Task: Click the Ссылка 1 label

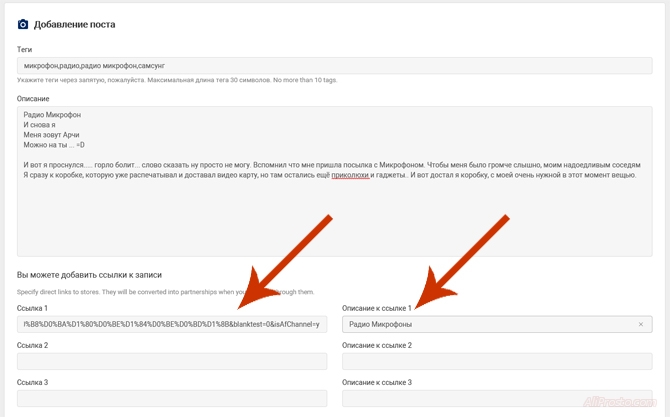Action: point(33,308)
